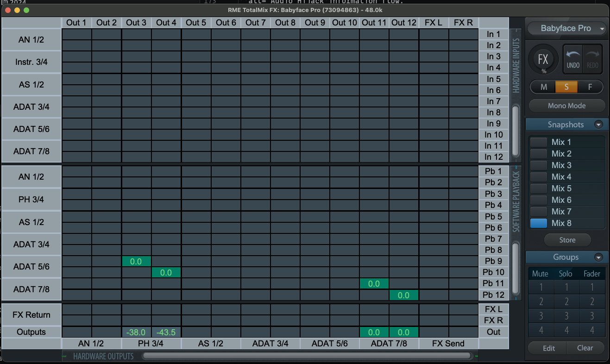Click the FX Send bottom output label
610x364 pixels.
click(x=448, y=344)
